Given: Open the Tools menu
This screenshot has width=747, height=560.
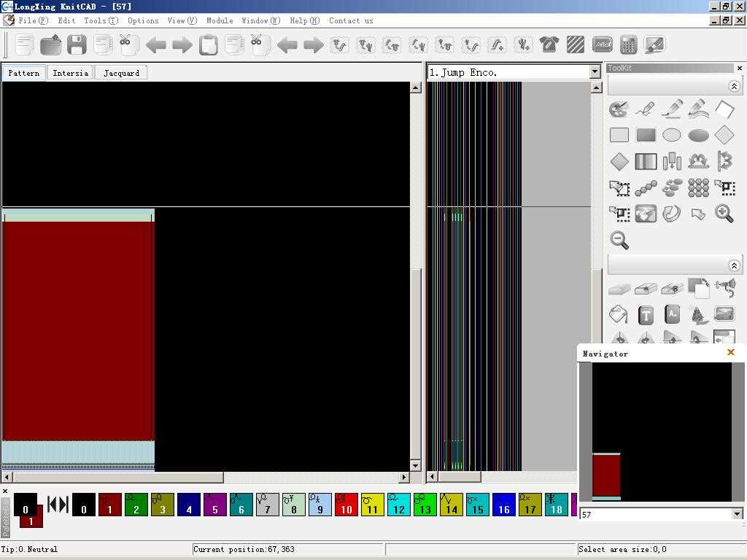Looking at the screenshot, I should (x=101, y=20).
